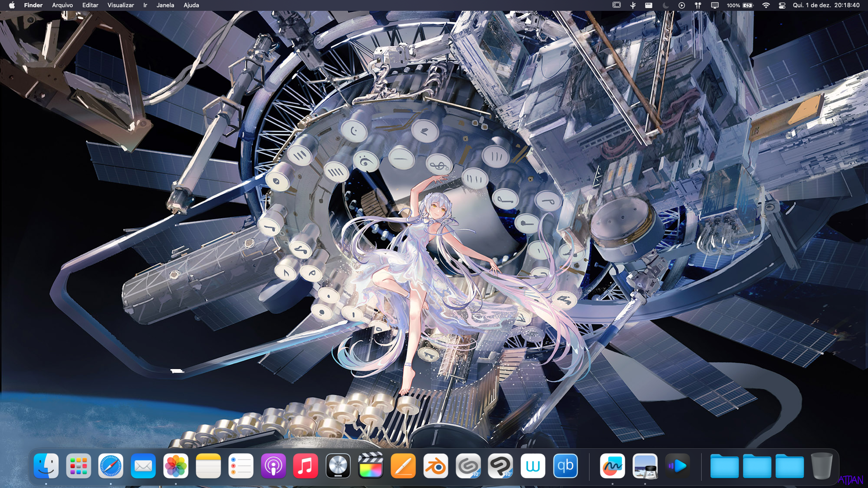
Task: Open the Apple menu
Action: click(x=12, y=5)
